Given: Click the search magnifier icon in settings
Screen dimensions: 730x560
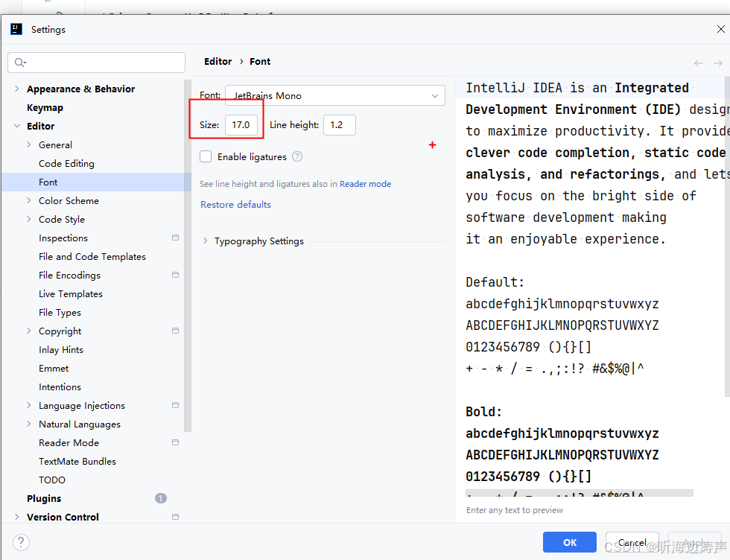Looking at the screenshot, I should click(x=19, y=63).
